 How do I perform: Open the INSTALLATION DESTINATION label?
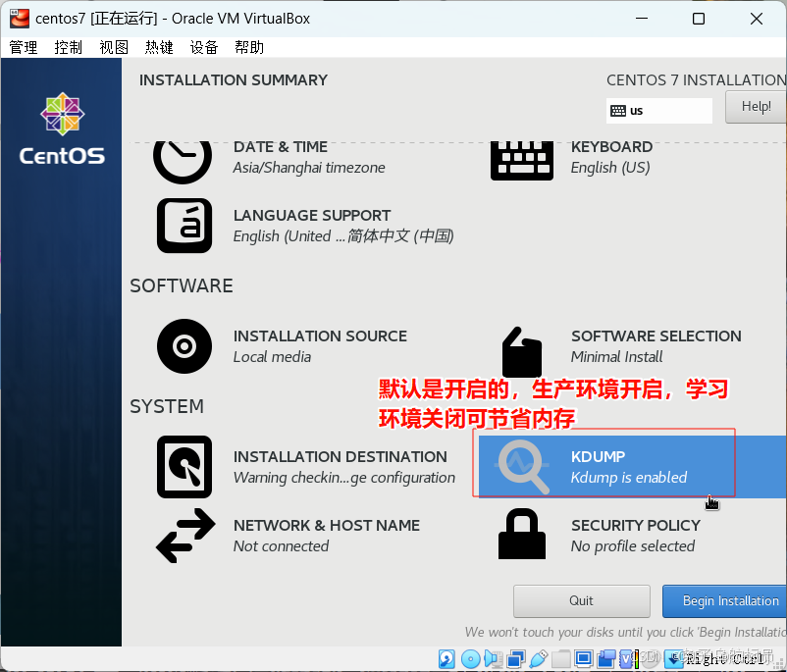[x=340, y=457]
